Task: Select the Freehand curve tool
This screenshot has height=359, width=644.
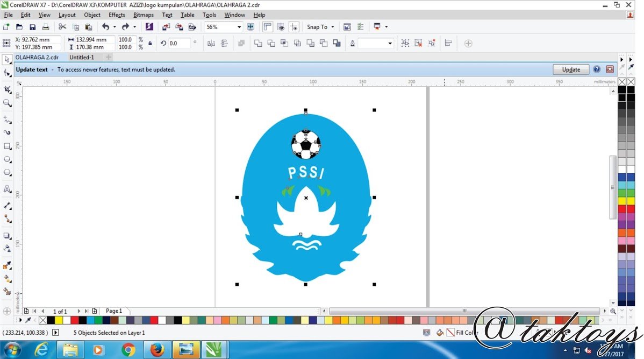Action: click(7, 119)
